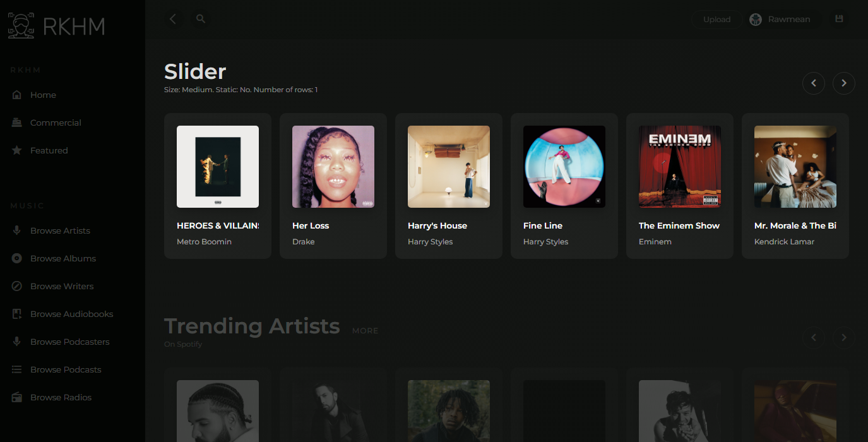Image resolution: width=868 pixels, height=442 pixels.
Task: Click Harry Styles under Harry's House
Action: click(431, 242)
